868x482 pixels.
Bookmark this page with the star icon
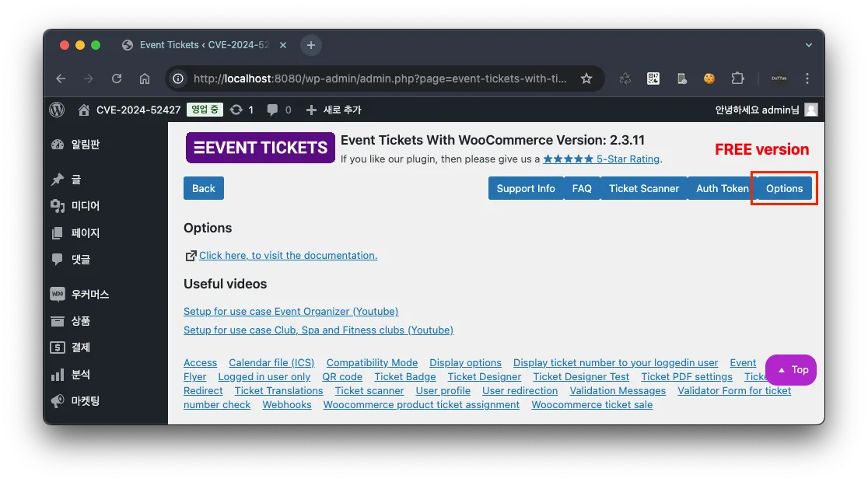click(x=586, y=79)
